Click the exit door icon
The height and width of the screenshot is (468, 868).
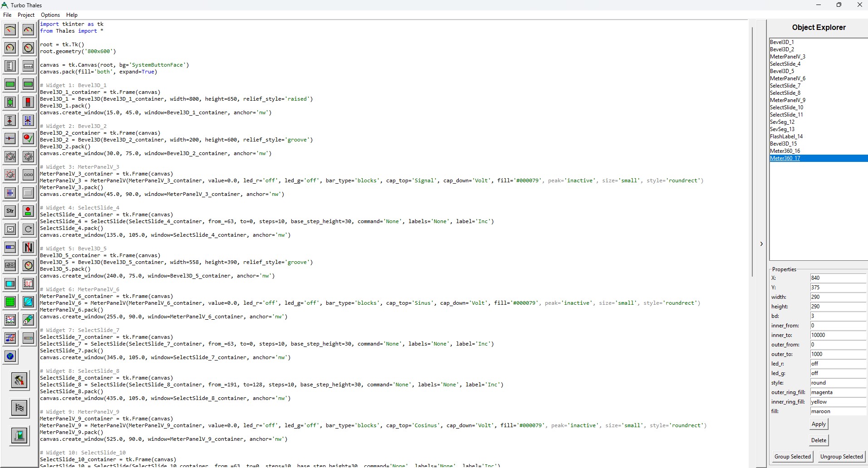coord(19,436)
